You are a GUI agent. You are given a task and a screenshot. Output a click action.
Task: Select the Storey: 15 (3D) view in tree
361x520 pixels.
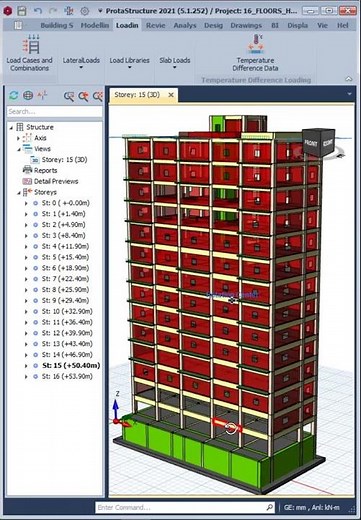point(64,160)
